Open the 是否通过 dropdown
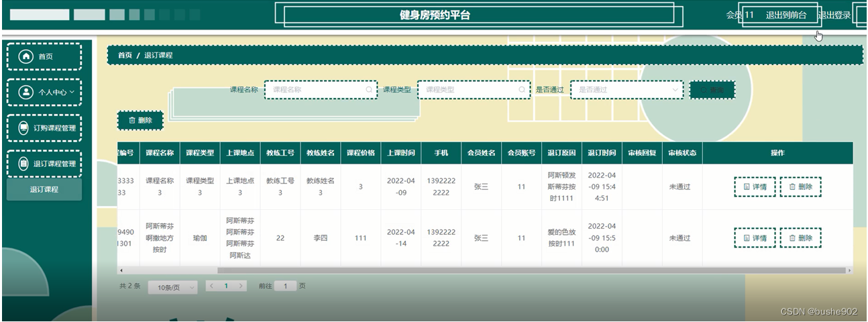 pos(627,89)
